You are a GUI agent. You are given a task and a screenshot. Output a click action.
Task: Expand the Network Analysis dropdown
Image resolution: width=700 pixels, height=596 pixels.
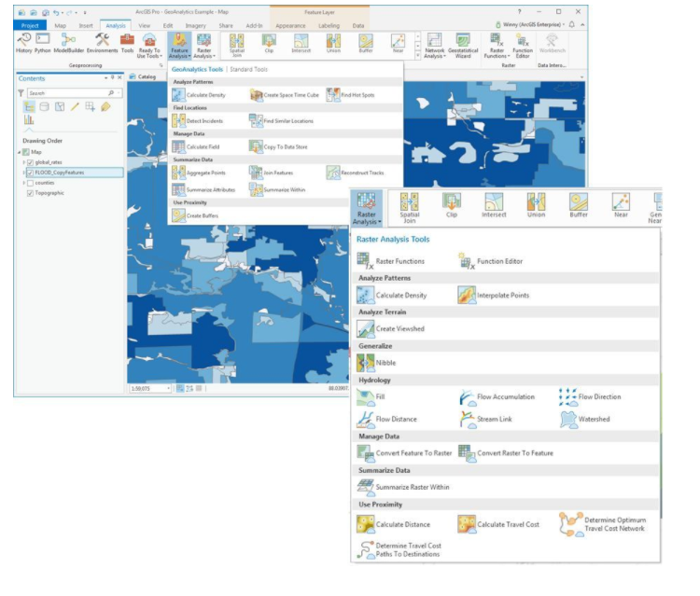click(435, 44)
